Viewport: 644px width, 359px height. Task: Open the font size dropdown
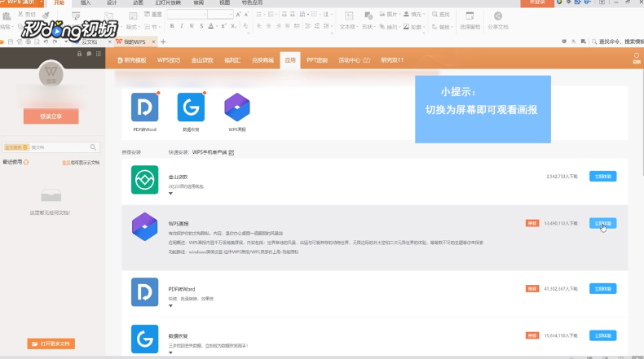[x=231, y=15]
